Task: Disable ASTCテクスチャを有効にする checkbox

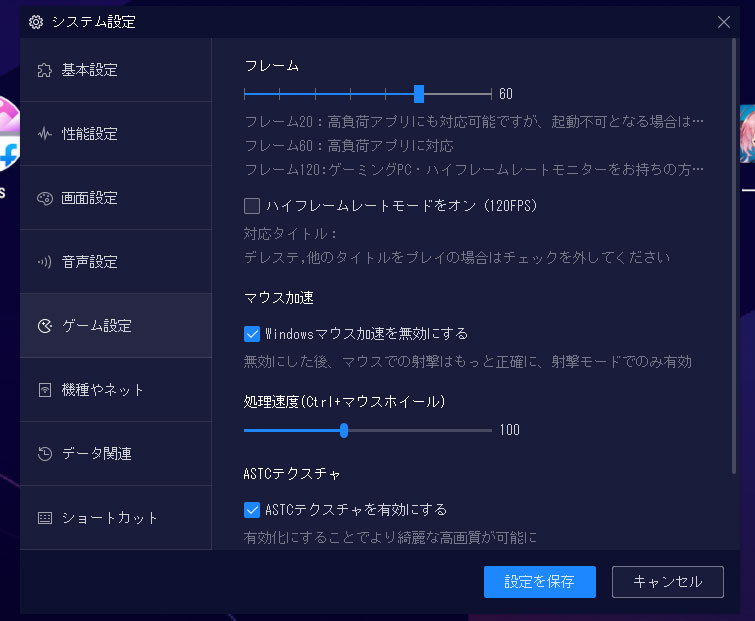Action: coord(252,509)
